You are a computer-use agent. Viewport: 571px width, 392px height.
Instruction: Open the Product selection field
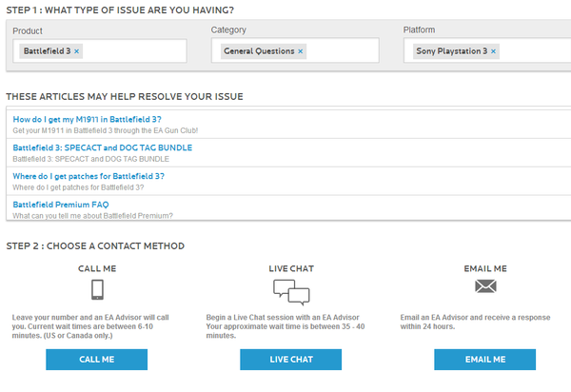pyautogui.click(x=100, y=51)
